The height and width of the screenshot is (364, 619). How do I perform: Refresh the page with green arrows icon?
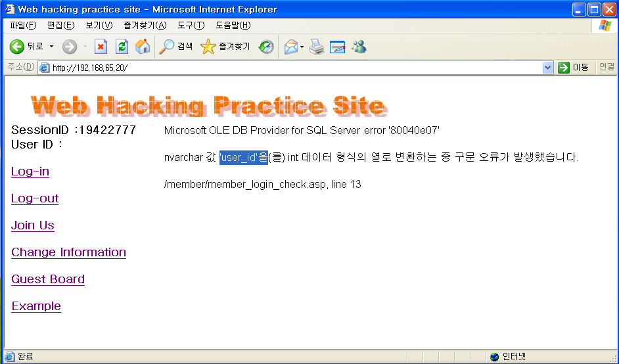tap(122, 47)
